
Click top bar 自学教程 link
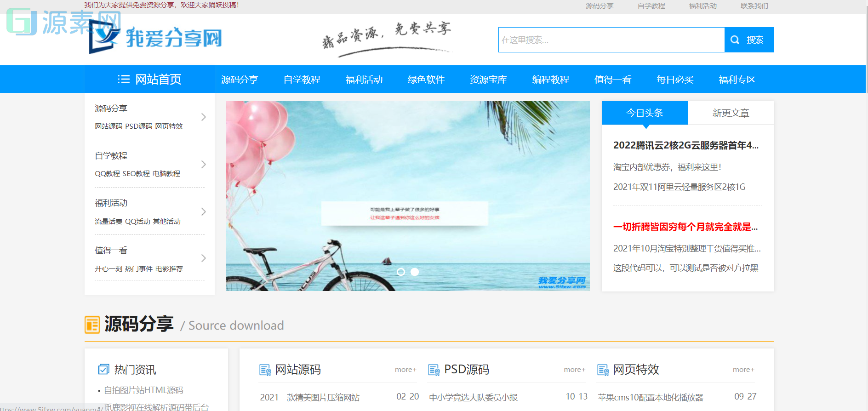[x=651, y=6]
